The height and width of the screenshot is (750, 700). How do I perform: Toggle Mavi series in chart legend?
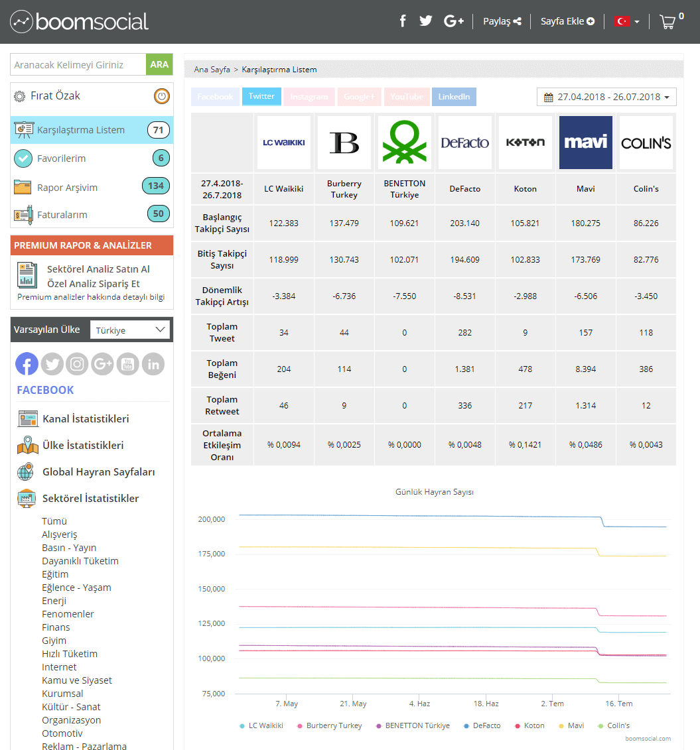(x=571, y=725)
